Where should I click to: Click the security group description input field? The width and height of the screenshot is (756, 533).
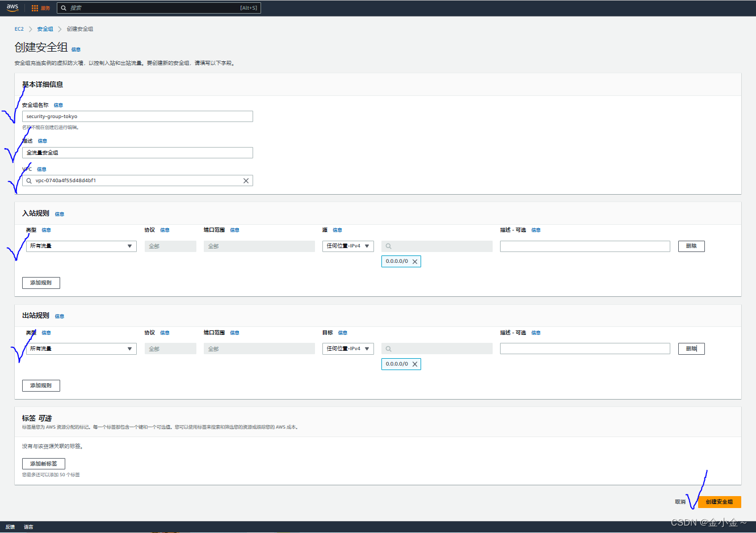point(137,152)
